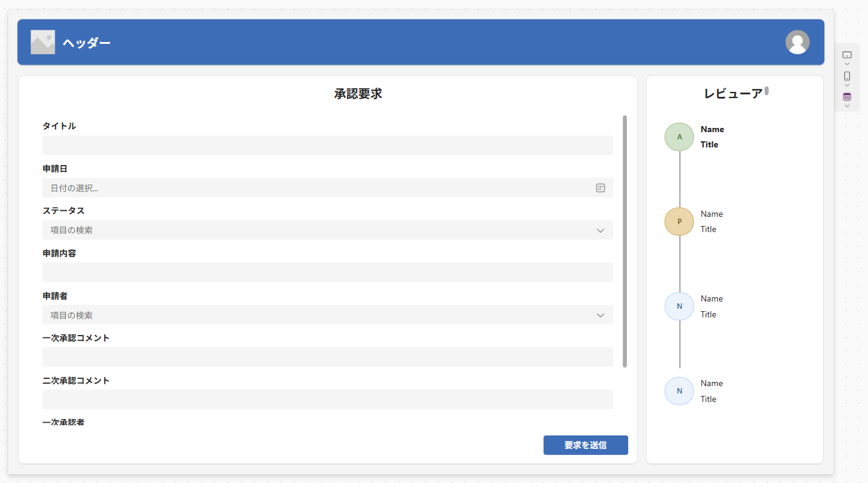This screenshot has height=483, width=868.
Task: Expand chevron below phone layout icon
Action: pyautogui.click(x=847, y=85)
